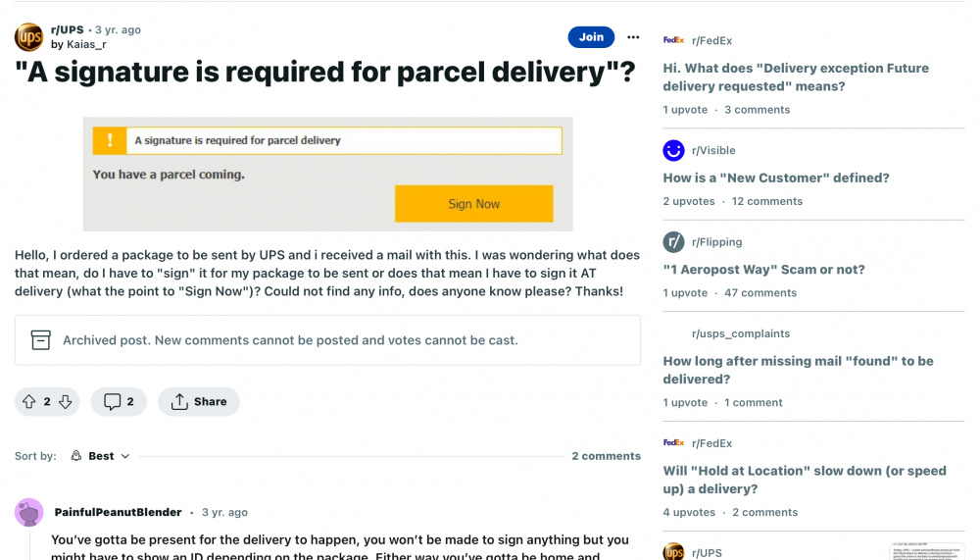Visit the r/usps_complaints community link
The height and width of the screenshot is (560, 980).
click(741, 333)
